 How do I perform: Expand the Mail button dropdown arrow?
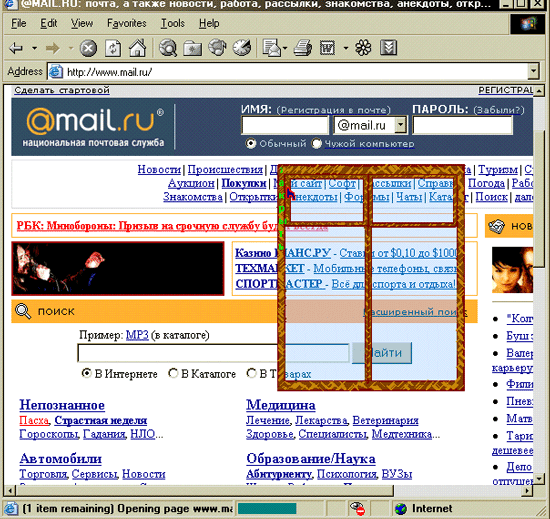tap(285, 48)
